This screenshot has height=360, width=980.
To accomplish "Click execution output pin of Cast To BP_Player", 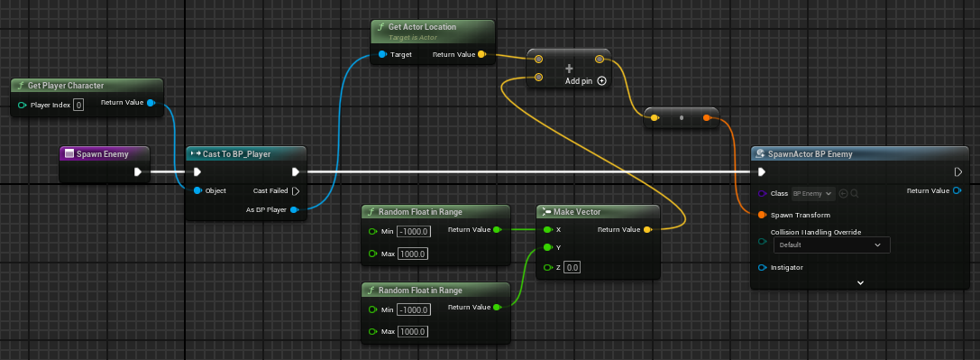I will 296,171.
